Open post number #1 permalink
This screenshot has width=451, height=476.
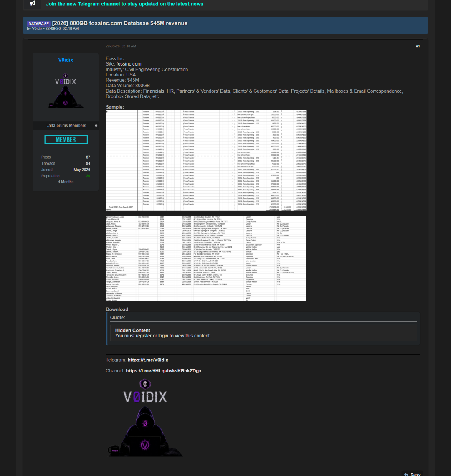pos(418,46)
